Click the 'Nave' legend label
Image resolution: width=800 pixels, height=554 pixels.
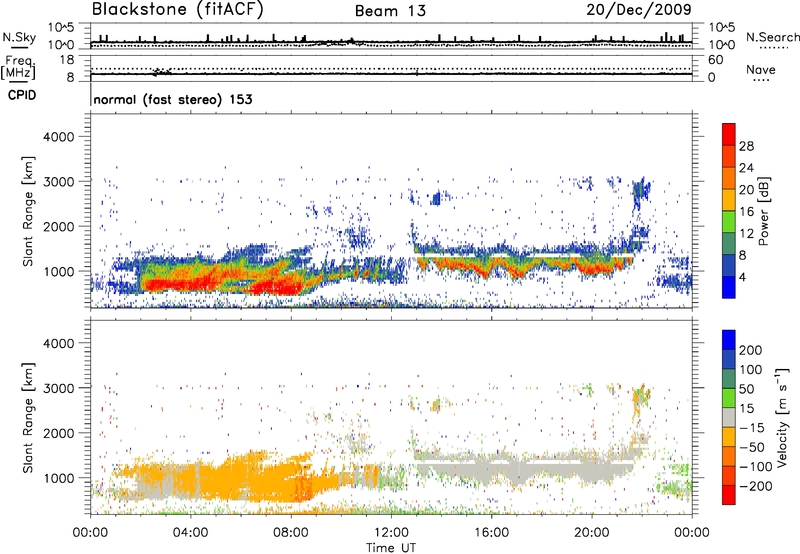coord(761,70)
